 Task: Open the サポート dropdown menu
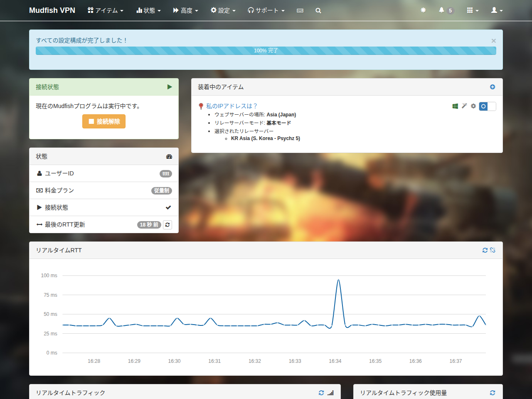[x=266, y=10]
